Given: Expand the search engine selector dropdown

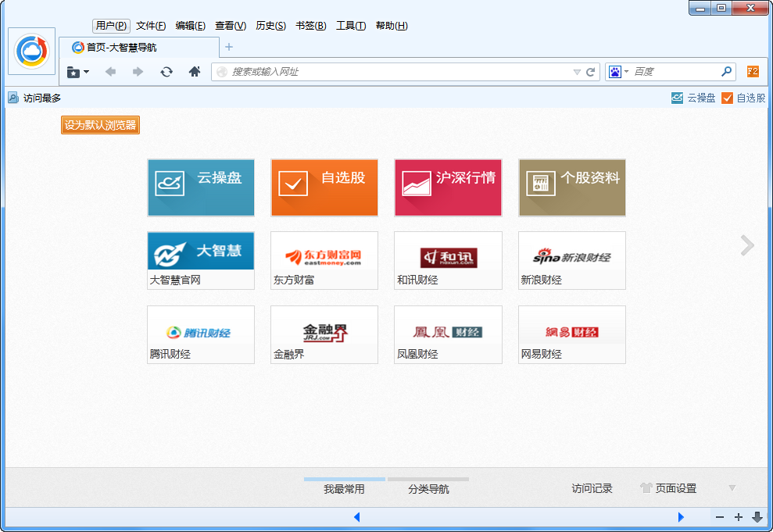Looking at the screenshot, I should pyautogui.click(x=626, y=72).
